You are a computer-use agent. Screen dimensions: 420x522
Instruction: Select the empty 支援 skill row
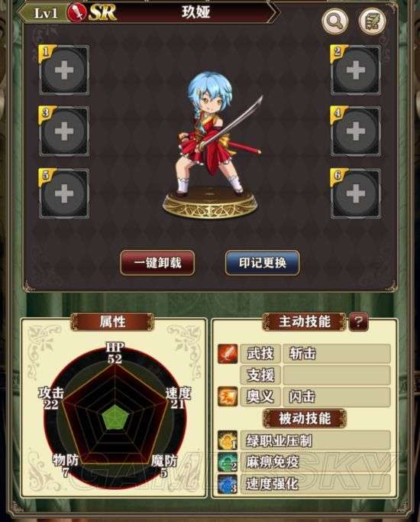coord(315,375)
